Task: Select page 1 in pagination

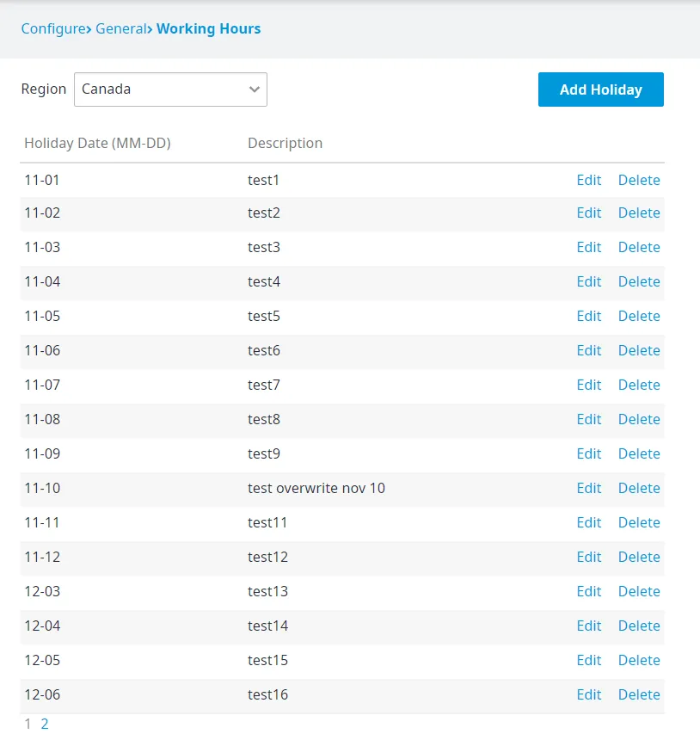Action: 28,724
